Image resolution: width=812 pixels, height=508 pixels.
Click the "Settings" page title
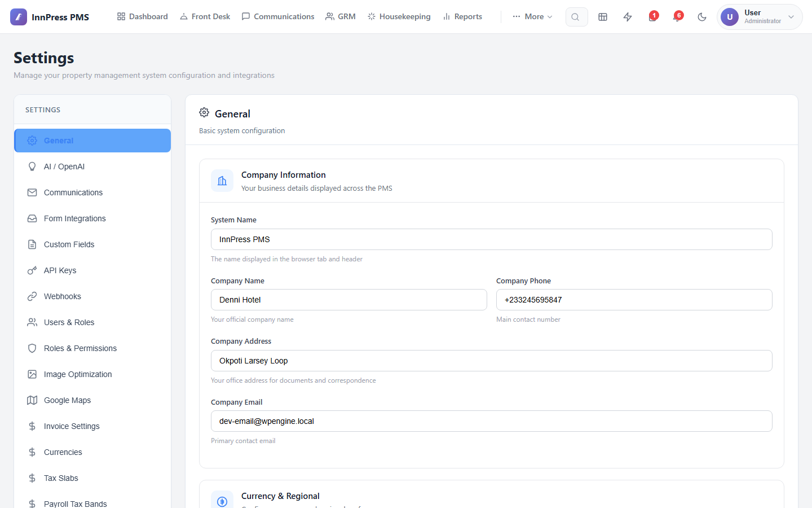tap(44, 58)
